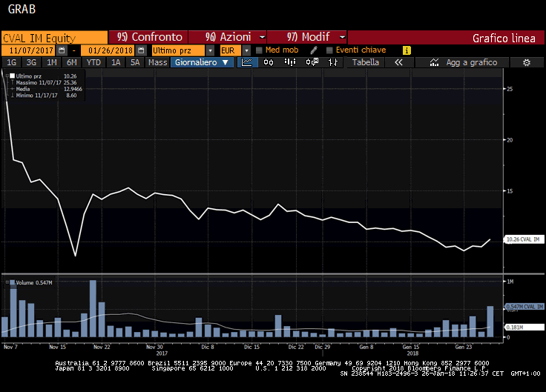The width and height of the screenshot is (546, 392).
Task: Select the OHLC tick chart icon
Action: [333, 62]
